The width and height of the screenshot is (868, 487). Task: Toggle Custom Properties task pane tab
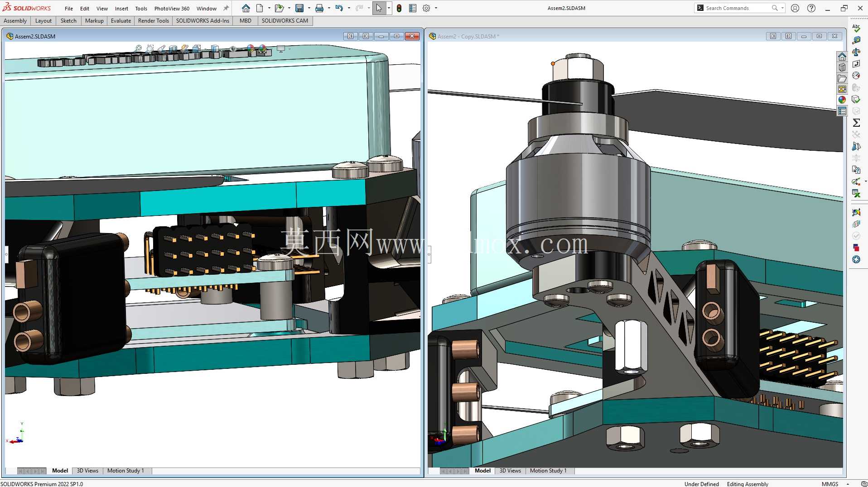point(842,111)
